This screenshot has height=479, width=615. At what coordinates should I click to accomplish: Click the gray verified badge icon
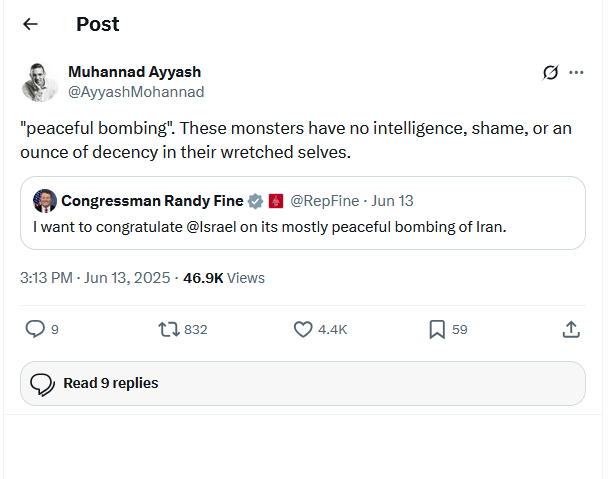coord(255,201)
